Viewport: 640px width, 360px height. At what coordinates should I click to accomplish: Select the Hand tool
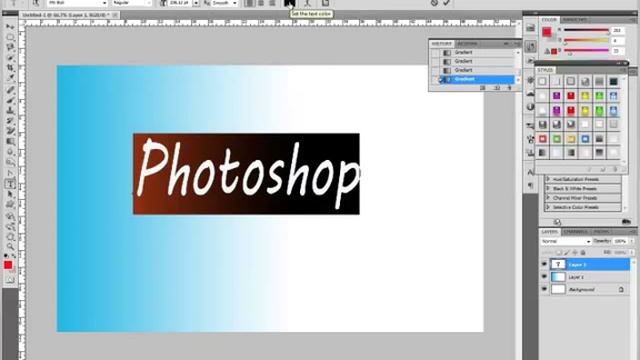tap(10, 236)
